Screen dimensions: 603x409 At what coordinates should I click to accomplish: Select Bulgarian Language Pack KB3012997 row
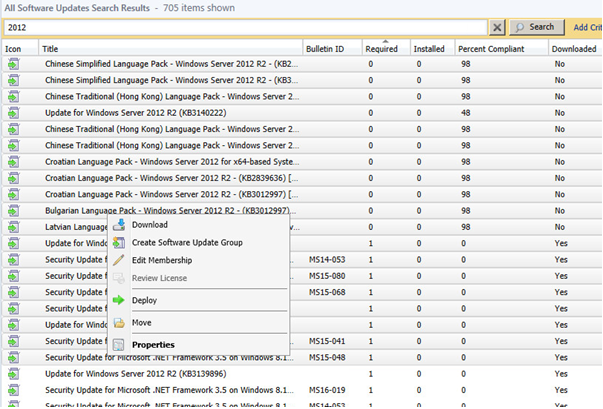point(170,210)
